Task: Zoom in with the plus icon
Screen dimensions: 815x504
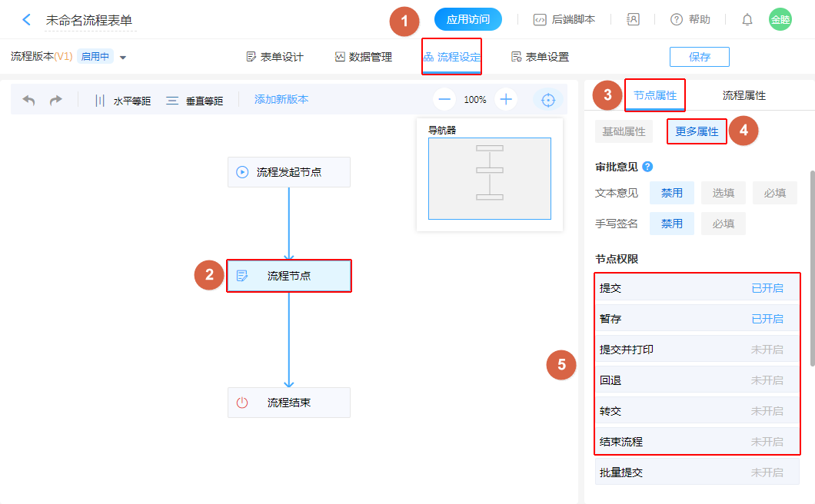Action: pyautogui.click(x=505, y=100)
